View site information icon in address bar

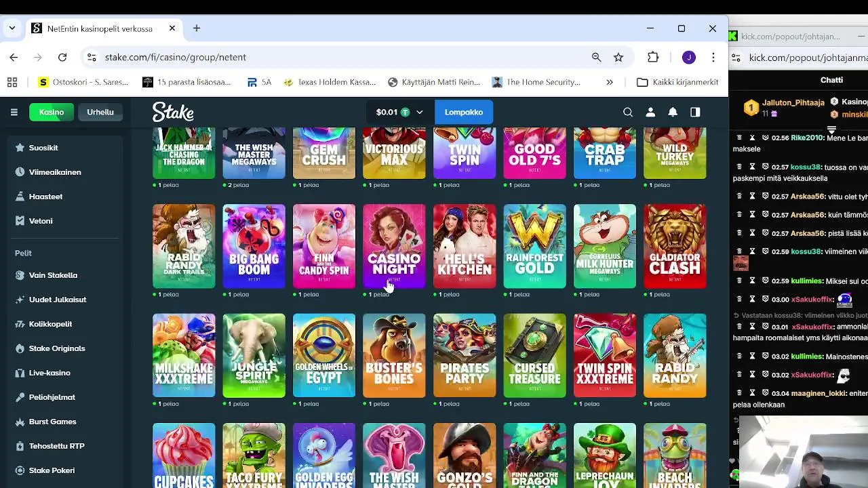92,58
